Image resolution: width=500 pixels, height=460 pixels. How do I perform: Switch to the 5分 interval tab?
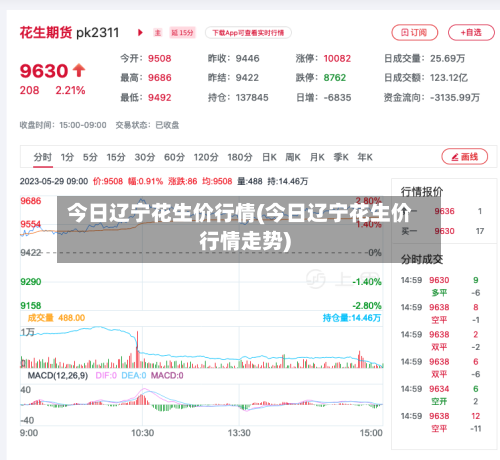90,157
